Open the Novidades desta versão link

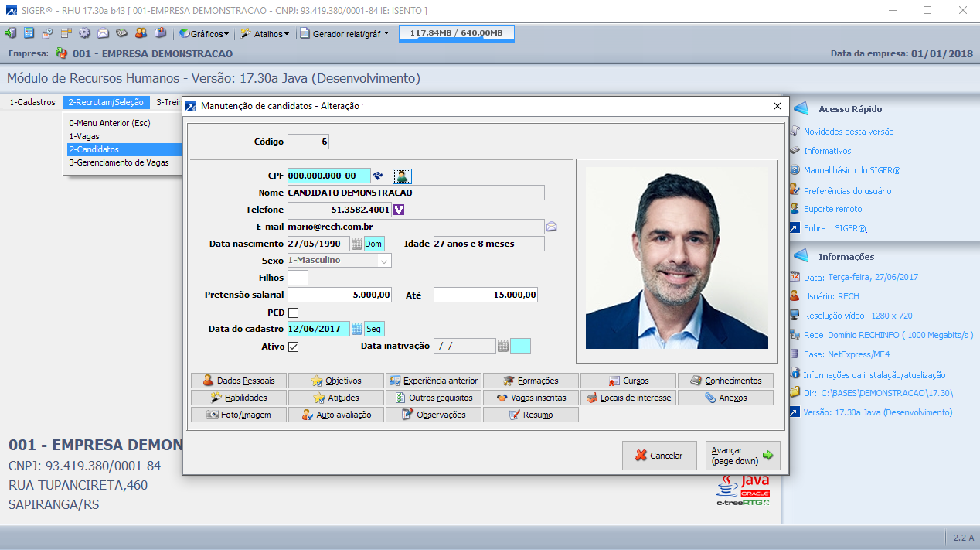click(x=848, y=132)
